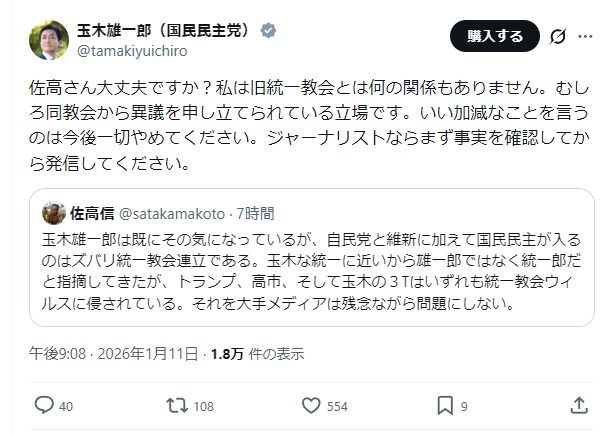Click the 554 like count

(x=337, y=406)
